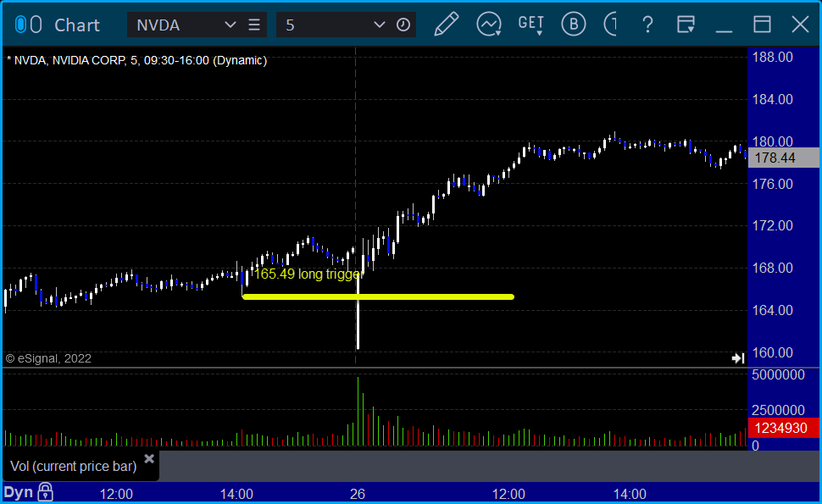Click the 188.00 price axis label
822x504 pixels.
click(773, 57)
